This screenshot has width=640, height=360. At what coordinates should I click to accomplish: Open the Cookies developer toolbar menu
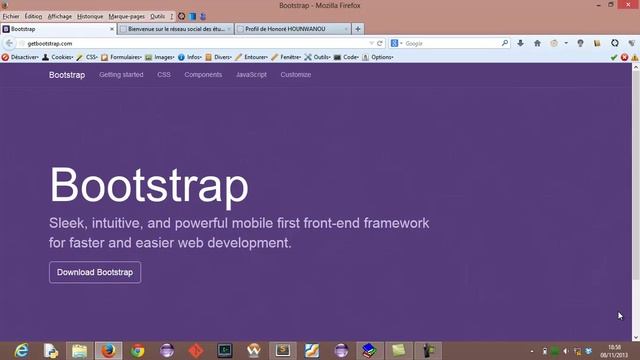click(58, 57)
